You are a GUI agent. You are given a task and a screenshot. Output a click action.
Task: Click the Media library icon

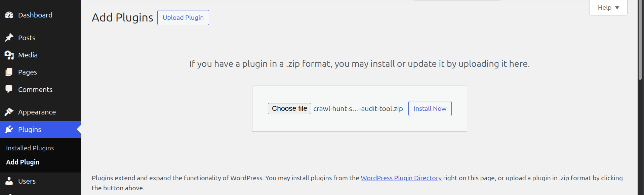[x=9, y=55]
